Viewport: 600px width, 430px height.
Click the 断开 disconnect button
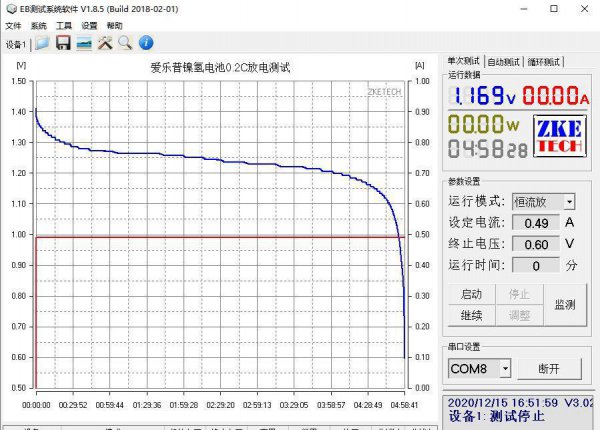coord(548,369)
